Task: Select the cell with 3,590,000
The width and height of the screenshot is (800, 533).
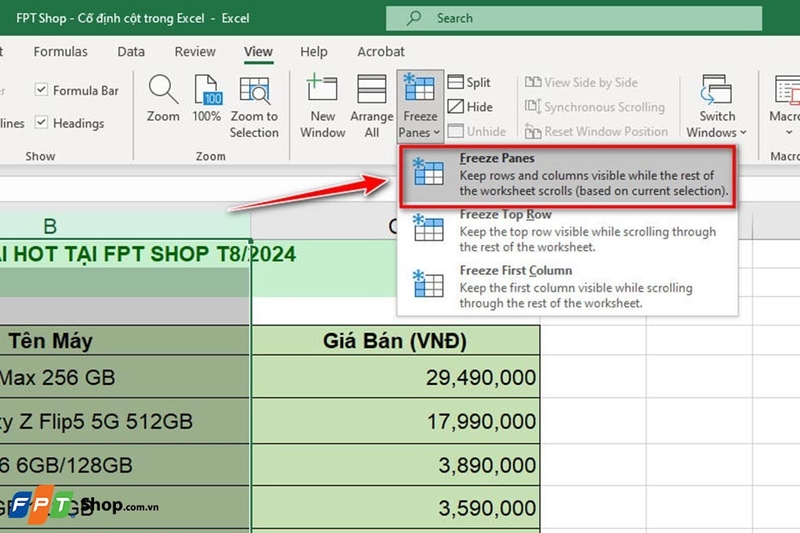Action: click(x=395, y=507)
